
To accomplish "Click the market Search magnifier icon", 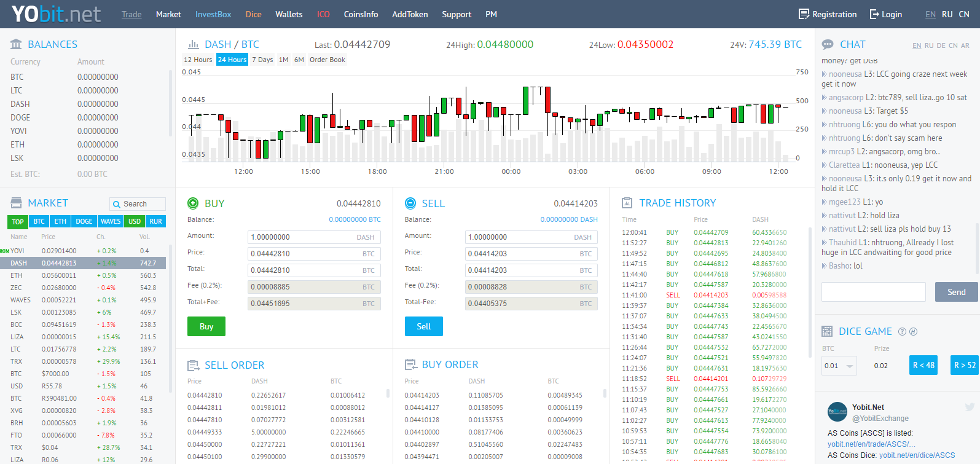I will tap(117, 204).
